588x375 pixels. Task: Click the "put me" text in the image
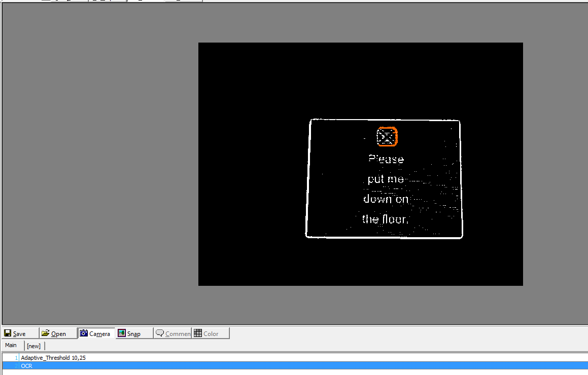click(x=386, y=179)
